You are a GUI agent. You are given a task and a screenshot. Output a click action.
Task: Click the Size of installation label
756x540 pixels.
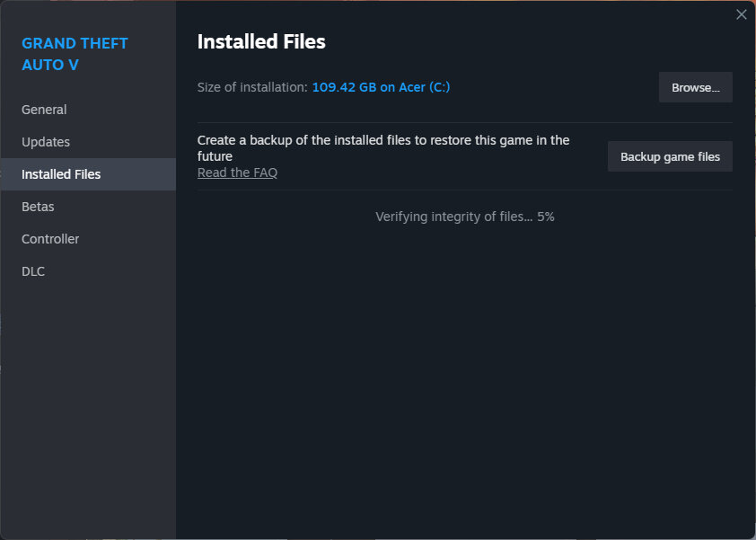click(x=252, y=87)
